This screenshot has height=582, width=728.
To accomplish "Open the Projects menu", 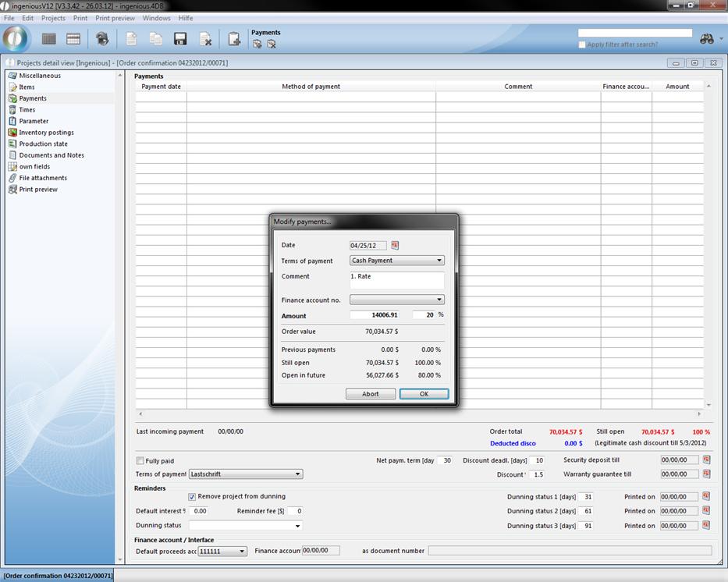I will click(x=53, y=18).
